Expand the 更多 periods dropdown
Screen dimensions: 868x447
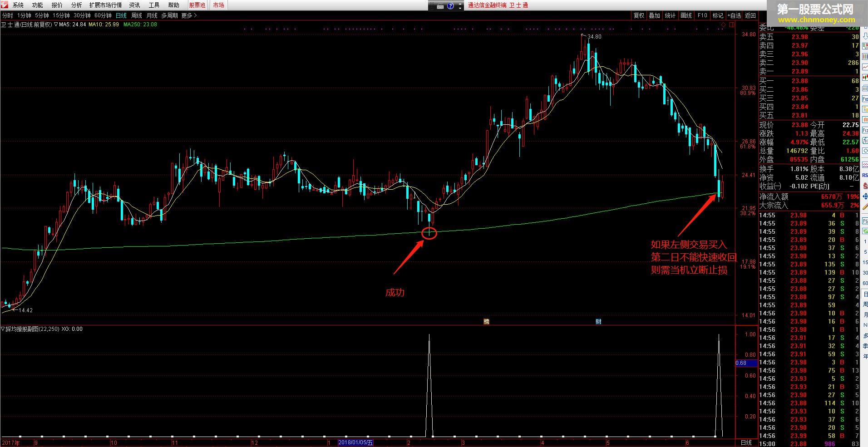pyautogui.click(x=189, y=15)
